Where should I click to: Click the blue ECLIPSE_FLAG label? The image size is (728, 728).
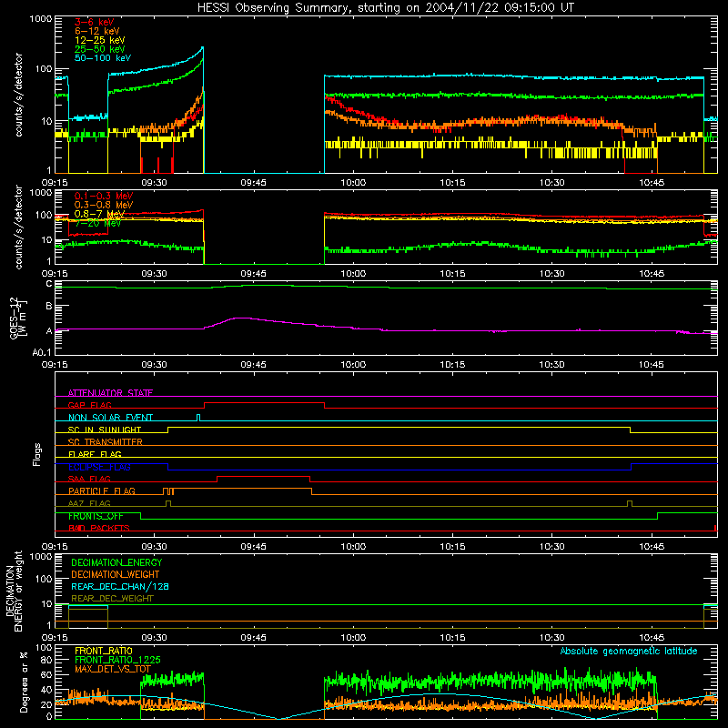click(99, 467)
